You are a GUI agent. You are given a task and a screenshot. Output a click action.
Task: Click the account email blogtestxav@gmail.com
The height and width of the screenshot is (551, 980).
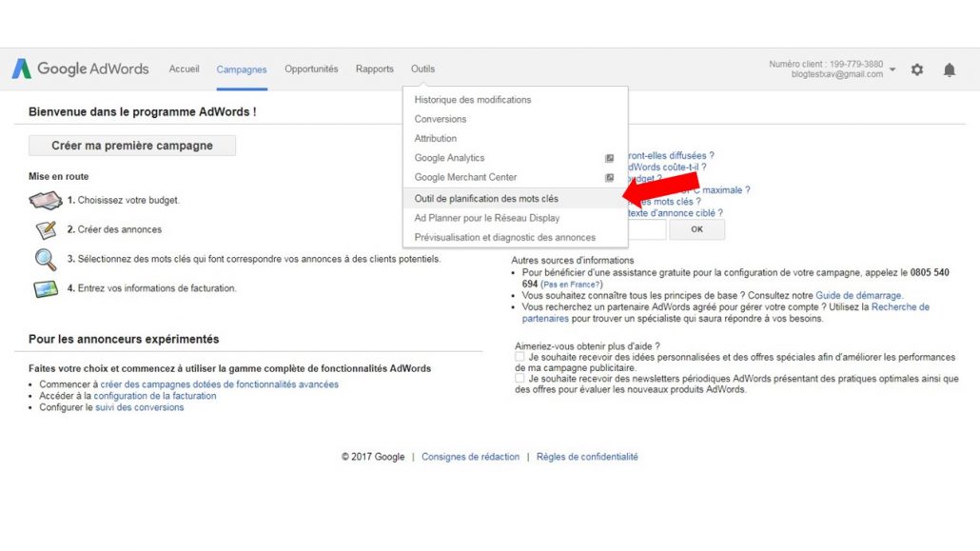(837, 74)
